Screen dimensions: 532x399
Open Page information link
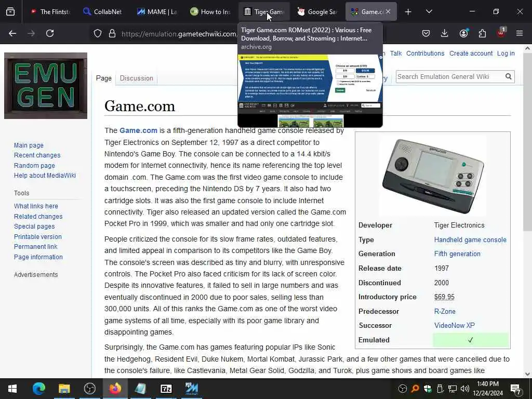[x=38, y=257]
